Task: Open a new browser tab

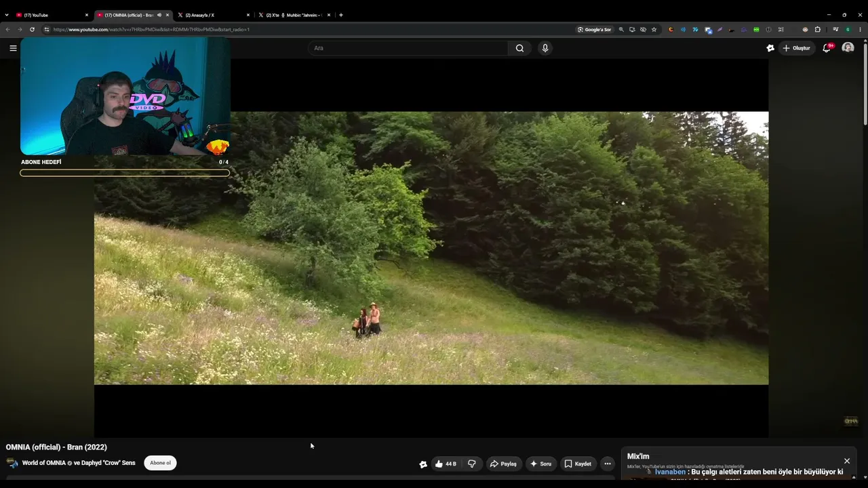Action: click(x=340, y=15)
